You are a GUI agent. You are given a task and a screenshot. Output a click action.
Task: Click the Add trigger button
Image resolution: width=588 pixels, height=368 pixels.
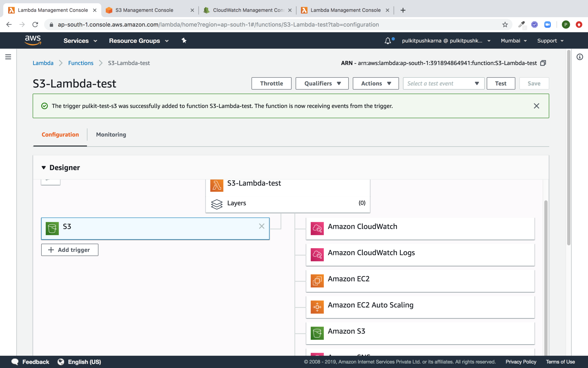pyautogui.click(x=70, y=250)
